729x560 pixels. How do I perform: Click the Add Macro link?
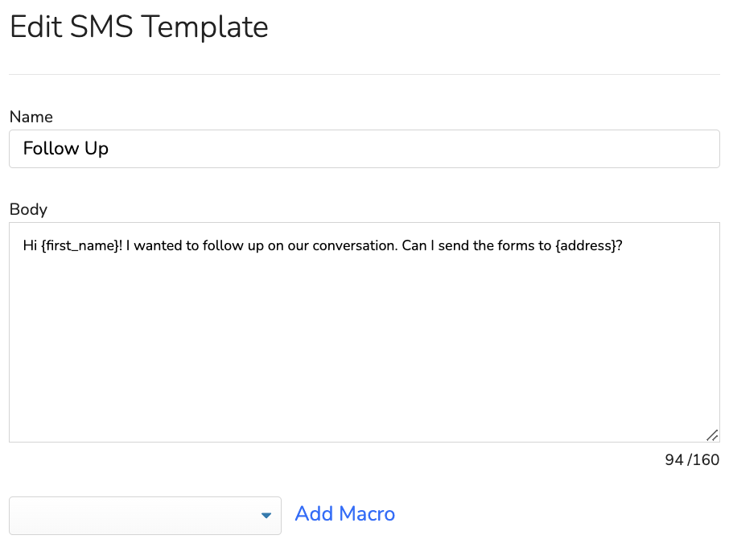pos(344,514)
